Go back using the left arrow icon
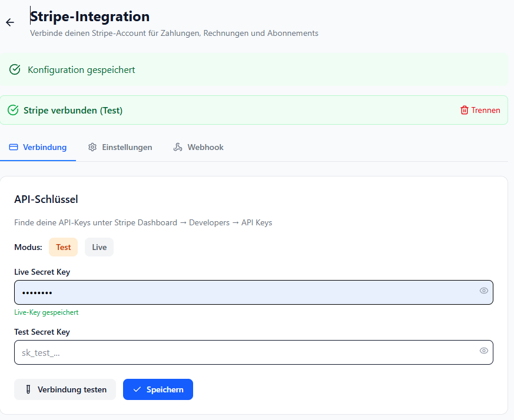Image resolution: width=514 pixels, height=420 pixels. pos(10,22)
